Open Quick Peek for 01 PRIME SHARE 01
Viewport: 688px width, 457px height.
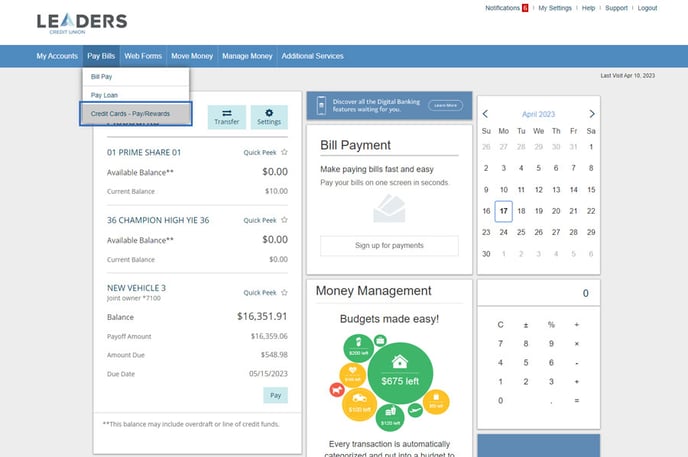point(260,152)
